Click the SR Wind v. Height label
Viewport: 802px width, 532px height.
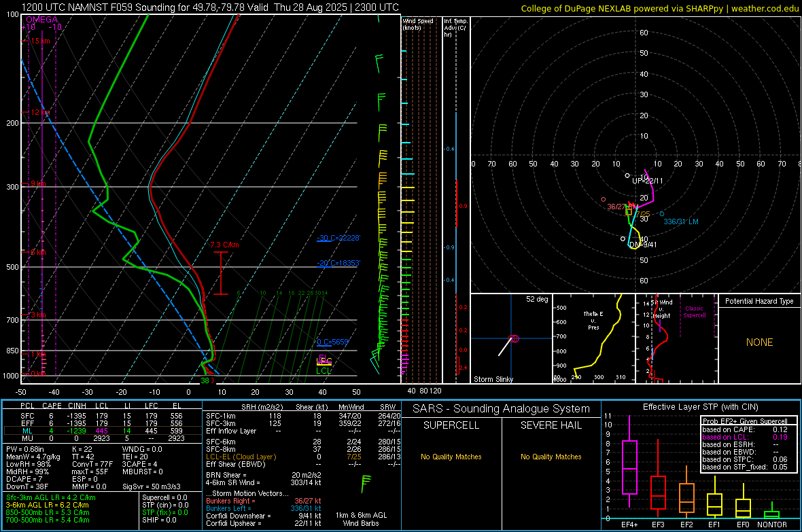[662, 309]
